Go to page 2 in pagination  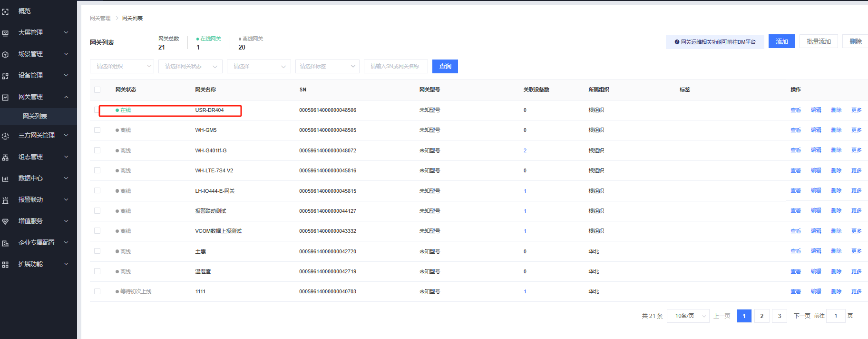(x=761, y=316)
